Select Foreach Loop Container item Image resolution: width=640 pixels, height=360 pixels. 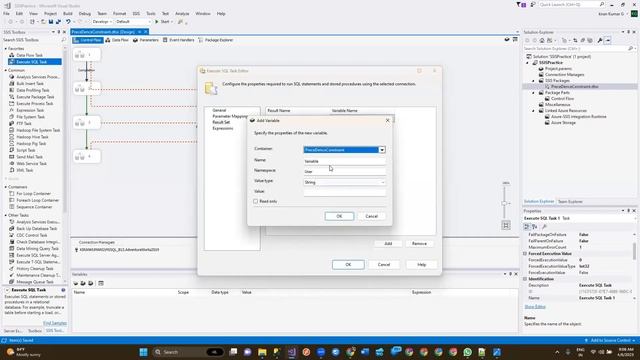point(38,200)
